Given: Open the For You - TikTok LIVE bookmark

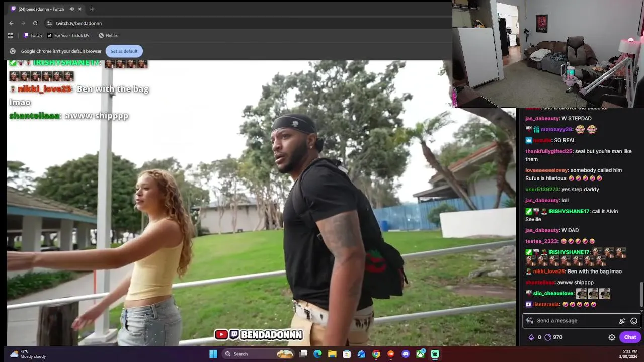Looking at the screenshot, I should 69,35.
